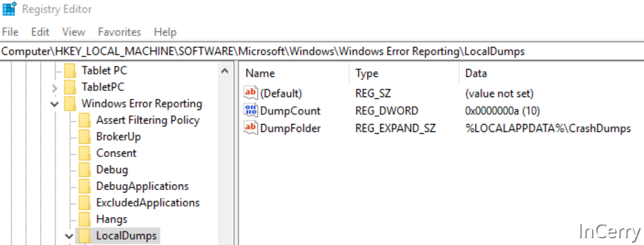
Task: Open the Edit menu
Action: click(x=40, y=32)
